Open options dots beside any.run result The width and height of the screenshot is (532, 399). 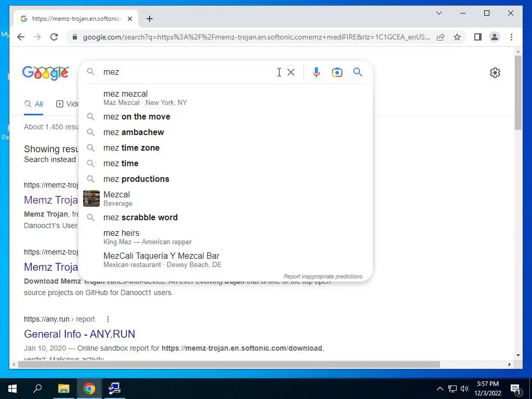click(x=108, y=319)
